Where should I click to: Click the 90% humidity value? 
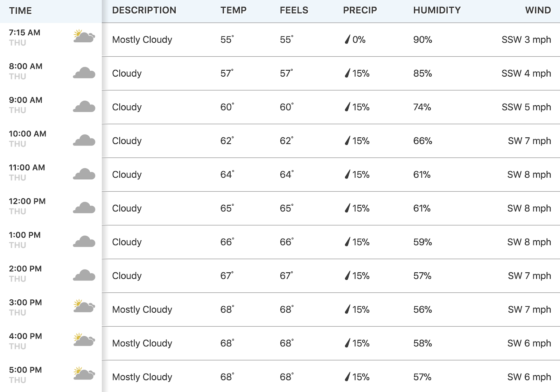pyautogui.click(x=422, y=40)
